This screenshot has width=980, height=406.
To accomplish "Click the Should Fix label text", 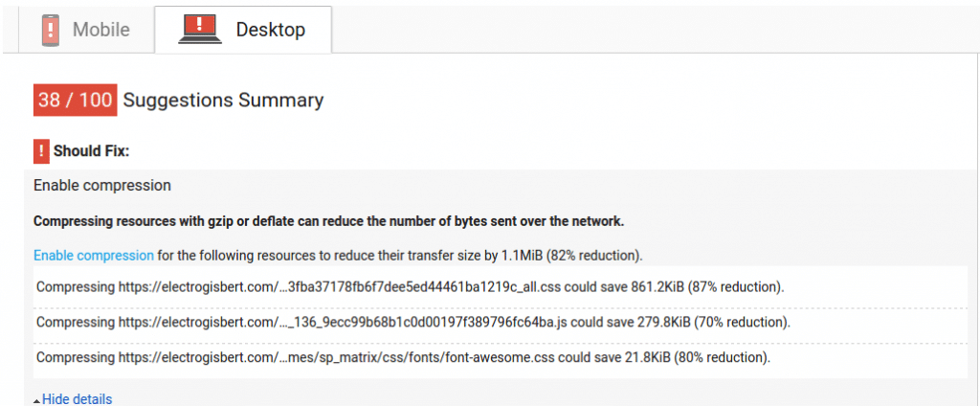I will tap(91, 151).
